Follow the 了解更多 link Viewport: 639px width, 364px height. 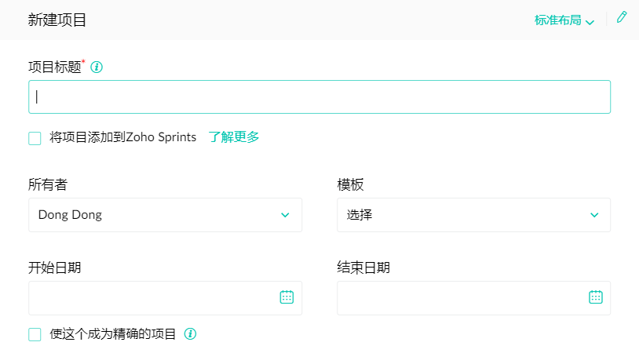[x=234, y=136]
